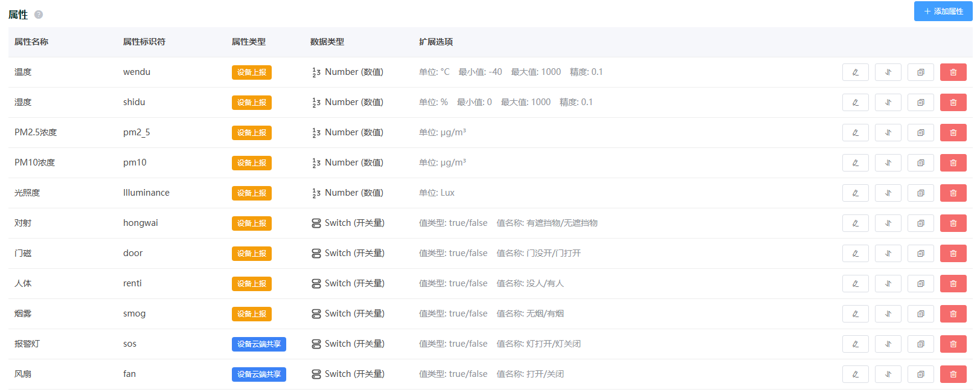This screenshot has width=980, height=392.
Task: Click the 添加属性 button
Action: (943, 11)
